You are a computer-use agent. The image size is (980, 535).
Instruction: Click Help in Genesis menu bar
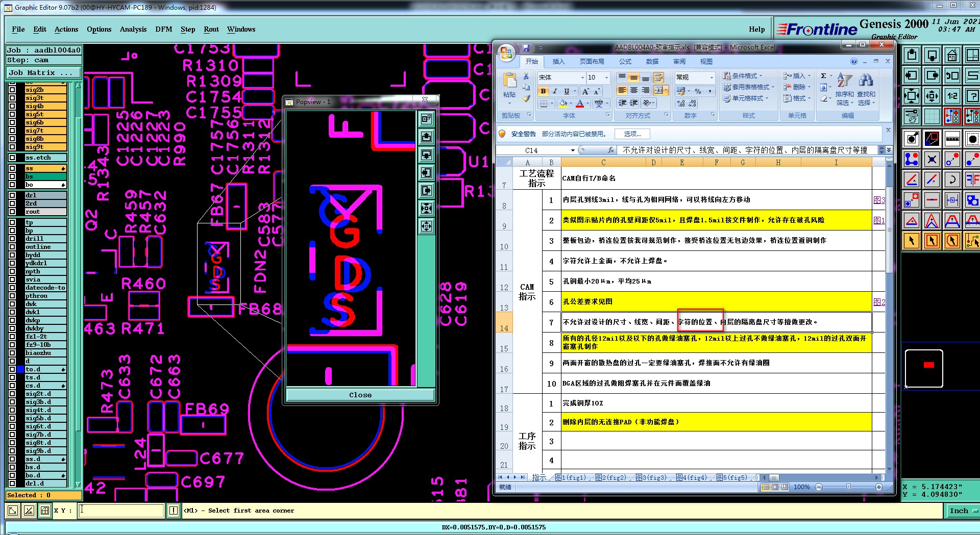[x=756, y=30]
